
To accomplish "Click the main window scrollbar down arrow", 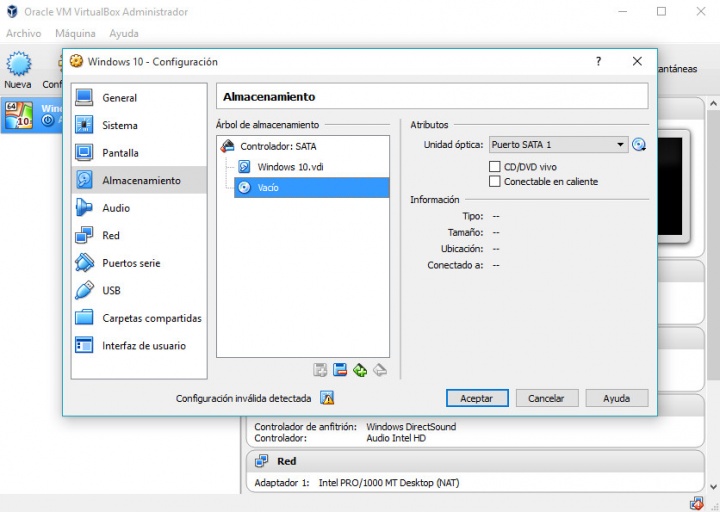I will click(x=713, y=487).
